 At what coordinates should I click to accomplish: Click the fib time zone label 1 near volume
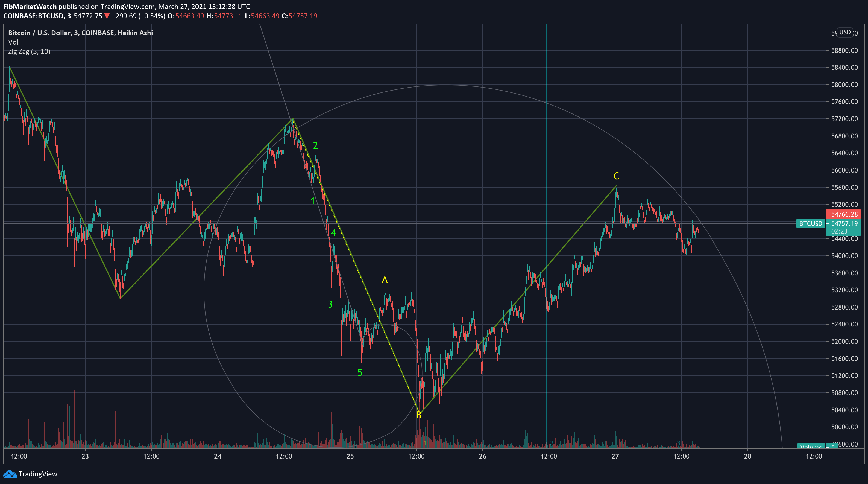click(x=425, y=443)
